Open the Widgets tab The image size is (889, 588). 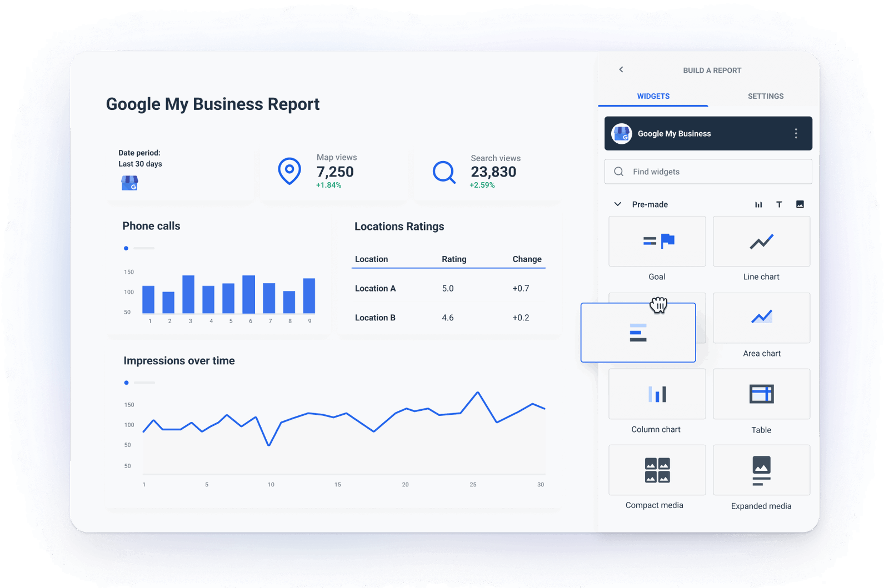pos(653,96)
